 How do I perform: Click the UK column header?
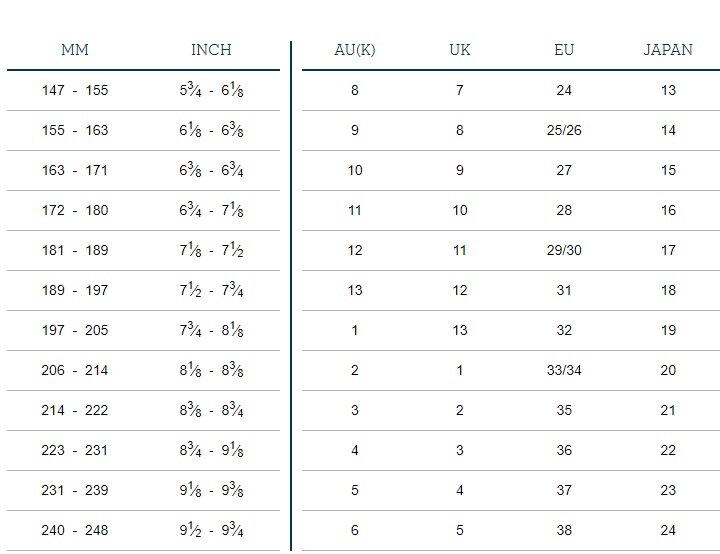(x=460, y=50)
